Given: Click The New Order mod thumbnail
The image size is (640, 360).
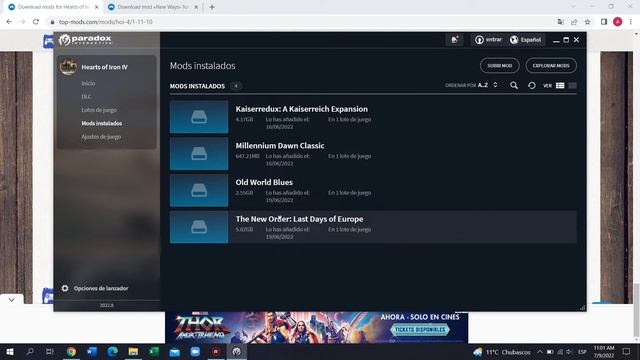Looking at the screenshot, I should (x=199, y=227).
